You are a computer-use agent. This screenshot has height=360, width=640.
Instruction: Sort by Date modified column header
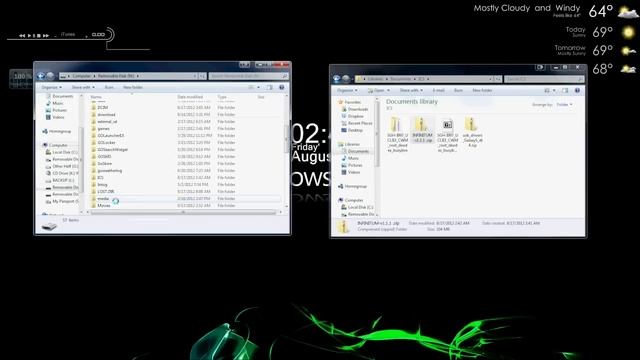(190, 97)
